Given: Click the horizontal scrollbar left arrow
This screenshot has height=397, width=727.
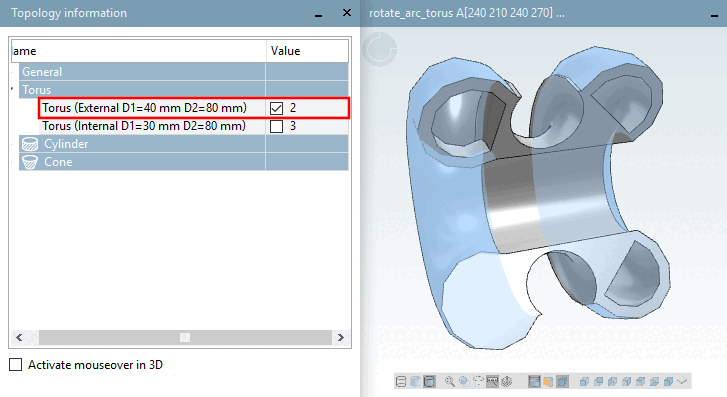Looking at the screenshot, I should 19,337.
